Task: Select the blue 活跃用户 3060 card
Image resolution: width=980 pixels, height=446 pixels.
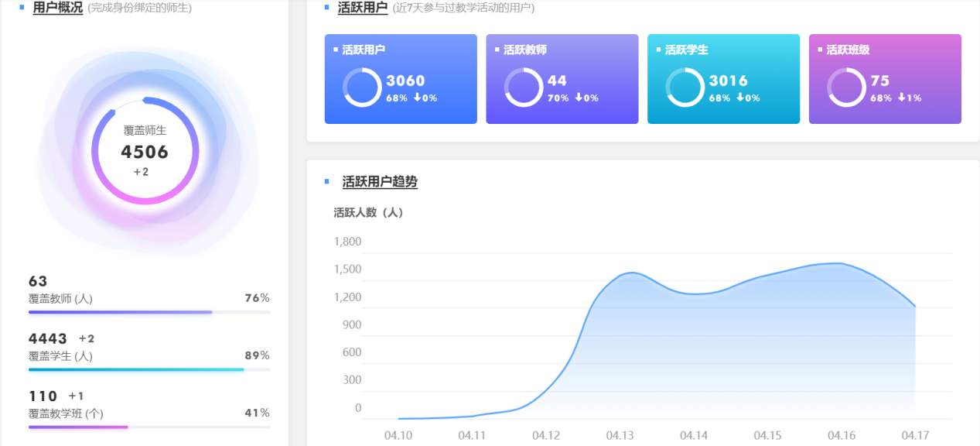Action: [x=401, y=79]
